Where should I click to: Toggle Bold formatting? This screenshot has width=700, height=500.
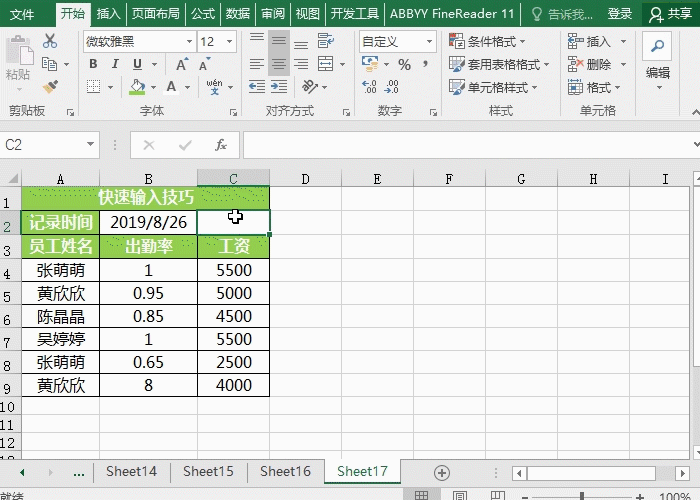pyautogui.click(x=93, y=64)
